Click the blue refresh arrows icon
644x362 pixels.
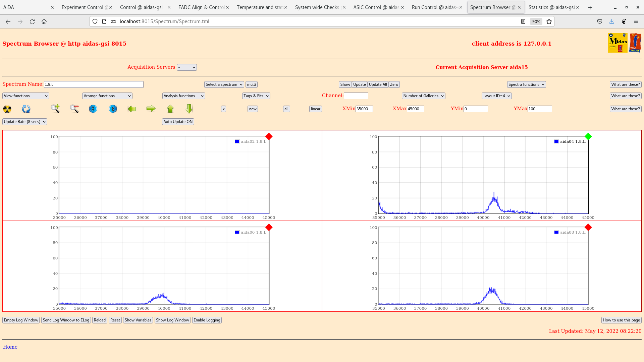pyautogui.click(x=26, y=109)
